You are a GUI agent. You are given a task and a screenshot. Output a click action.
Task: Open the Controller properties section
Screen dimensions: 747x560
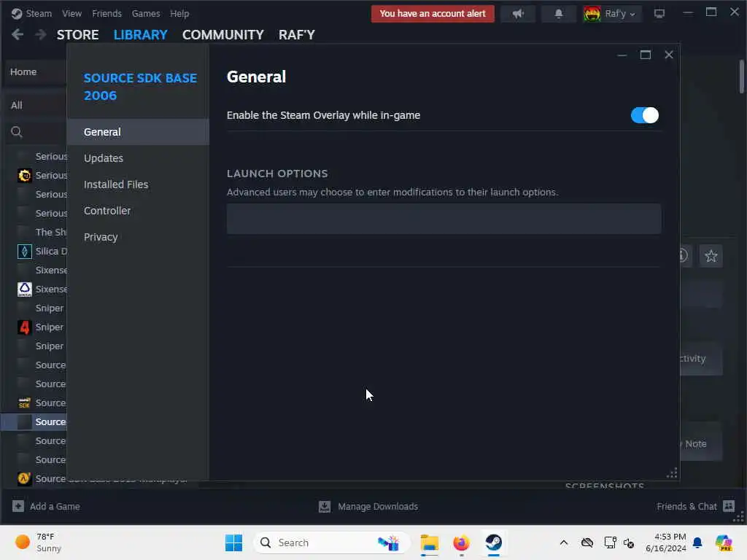click(138, 211)
